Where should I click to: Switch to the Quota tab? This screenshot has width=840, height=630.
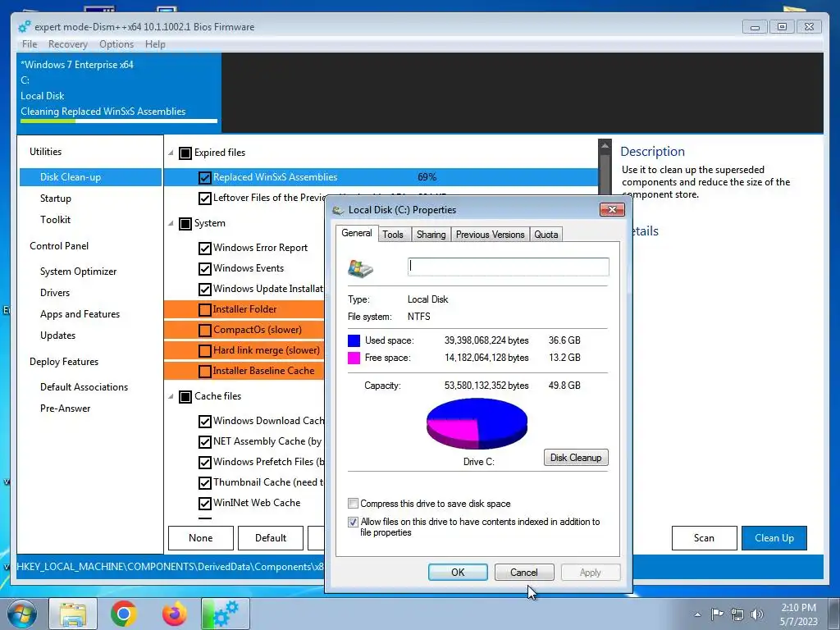coord(546,235)
